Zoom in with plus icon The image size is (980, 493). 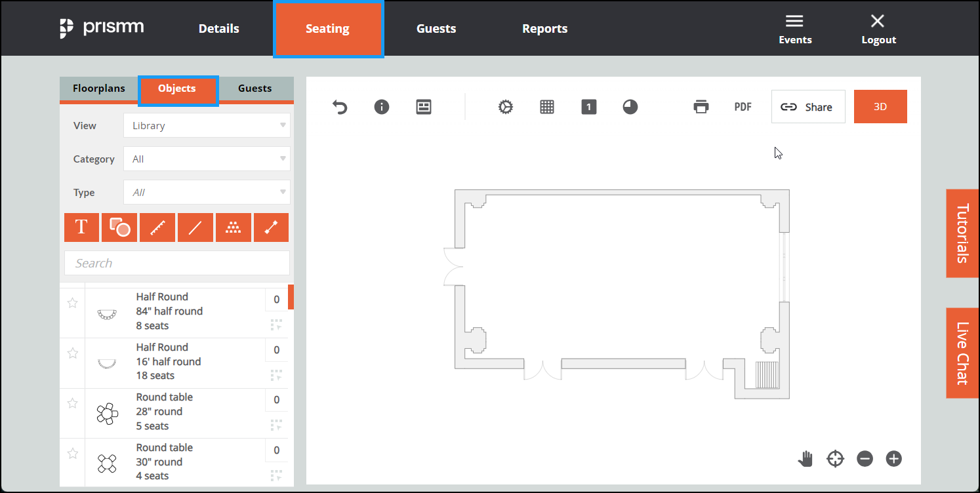click(894, 459)
